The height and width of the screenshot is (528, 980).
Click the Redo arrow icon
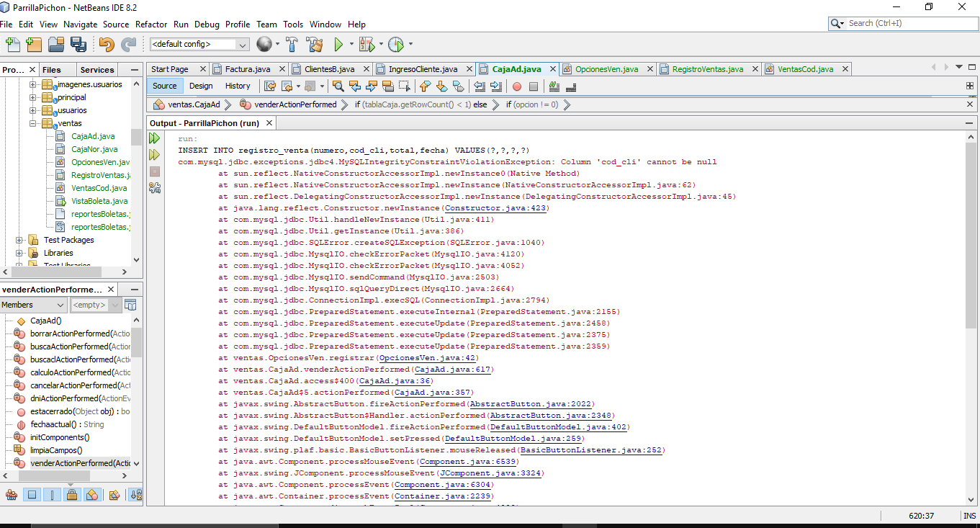click(128, 45)
